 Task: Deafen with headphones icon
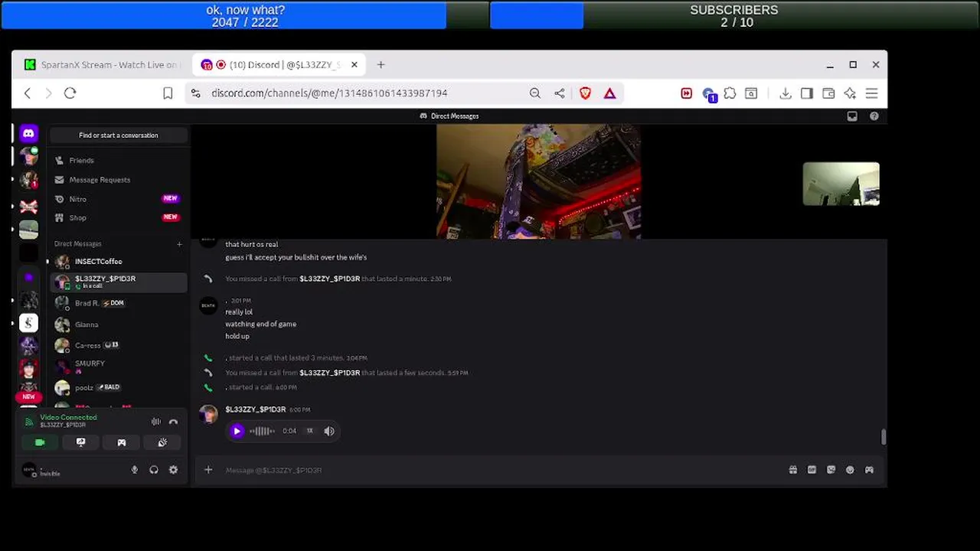(154, 470)
